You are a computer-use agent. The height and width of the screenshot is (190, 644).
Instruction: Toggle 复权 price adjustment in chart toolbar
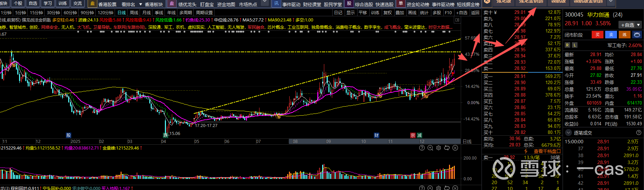pyautogui.click(x=387, y=12)
